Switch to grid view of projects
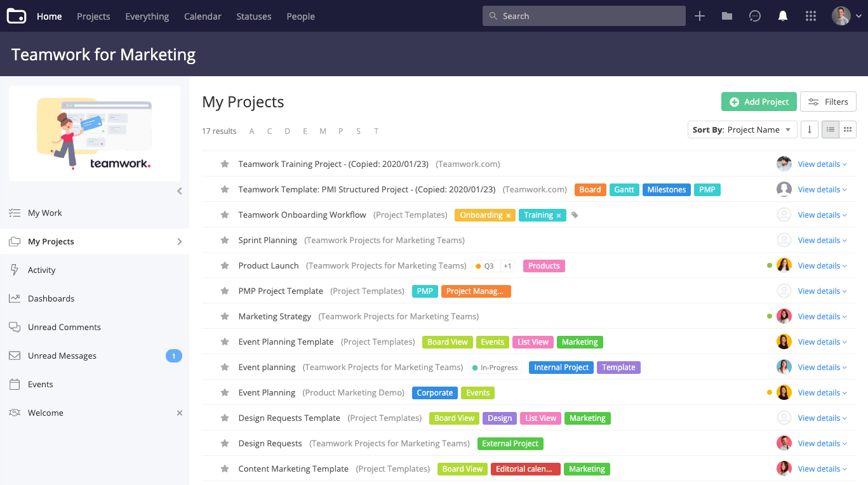The width and height of the screenshot is (868, 485). (x=848, y=130)
